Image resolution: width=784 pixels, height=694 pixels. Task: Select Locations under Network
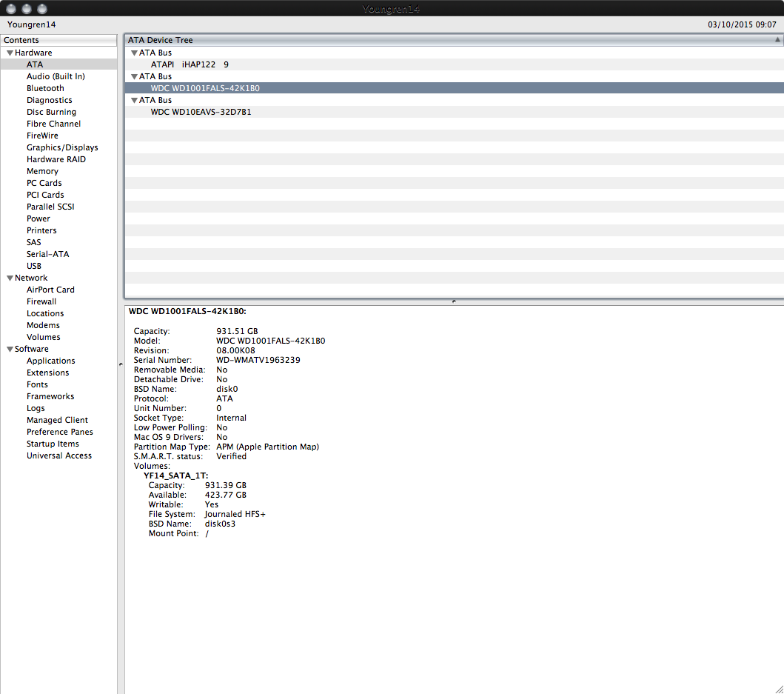point(45,314)
